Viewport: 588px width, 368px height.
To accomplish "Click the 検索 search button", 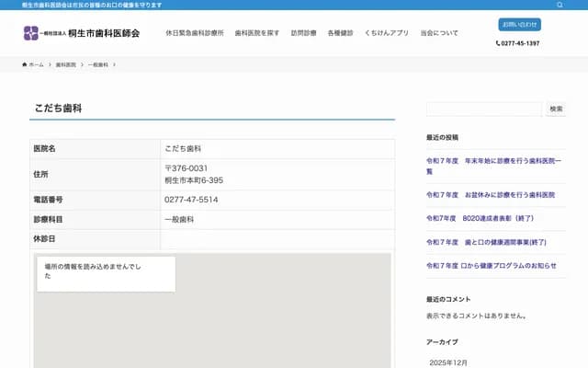I will 556,109.
